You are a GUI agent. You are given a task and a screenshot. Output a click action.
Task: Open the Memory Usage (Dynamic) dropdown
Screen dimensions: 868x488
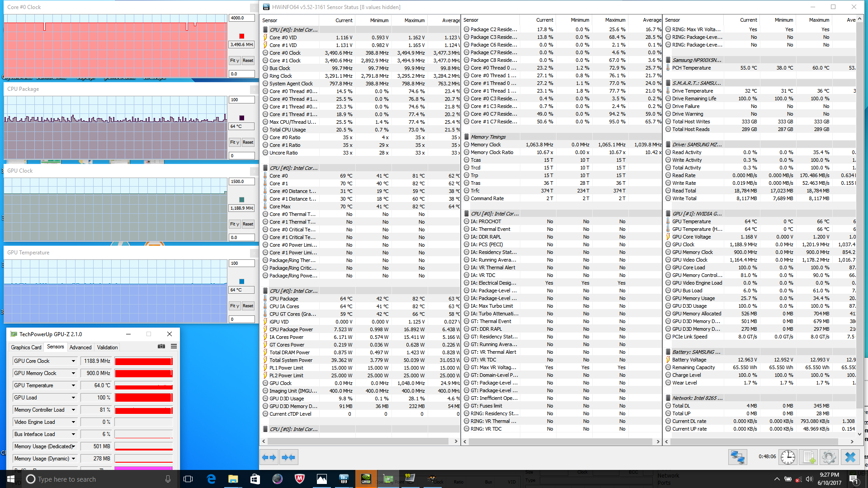[73, 459]
